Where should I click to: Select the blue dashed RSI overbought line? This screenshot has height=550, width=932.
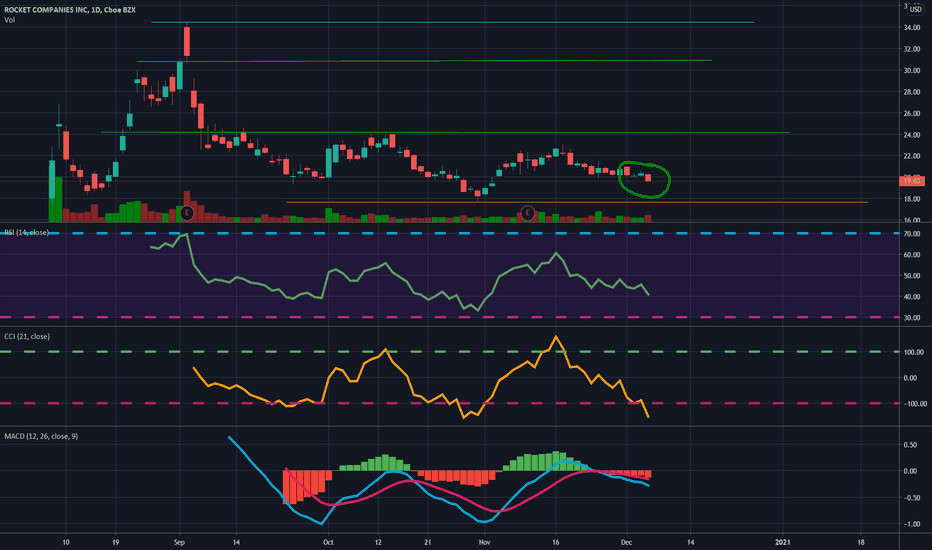449,234
